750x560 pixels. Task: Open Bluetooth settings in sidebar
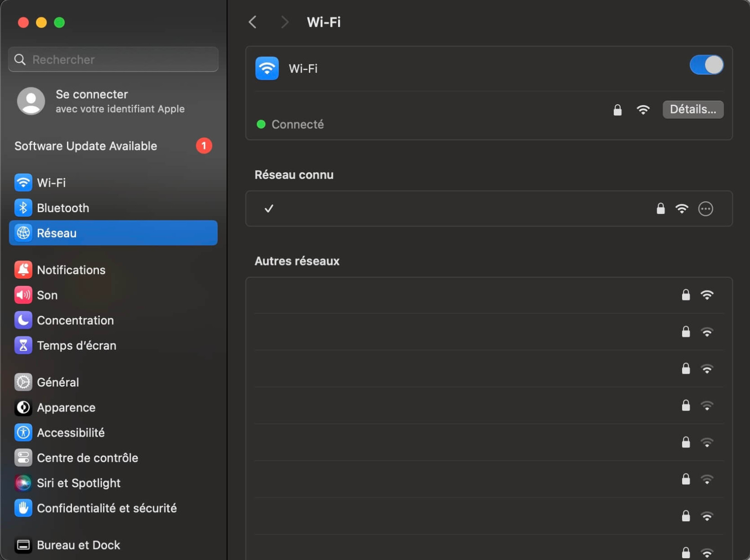113,208
